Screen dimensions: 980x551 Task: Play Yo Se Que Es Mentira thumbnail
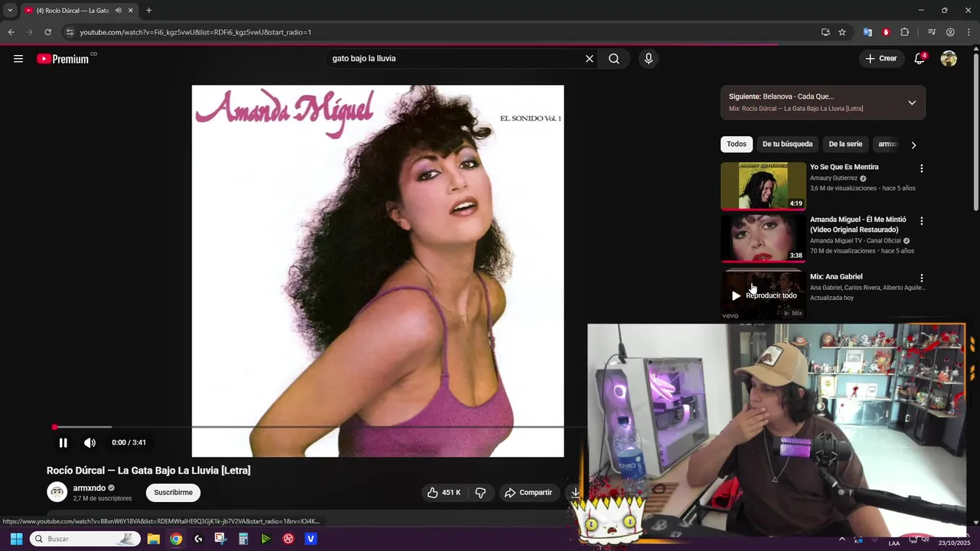point(763,185)
